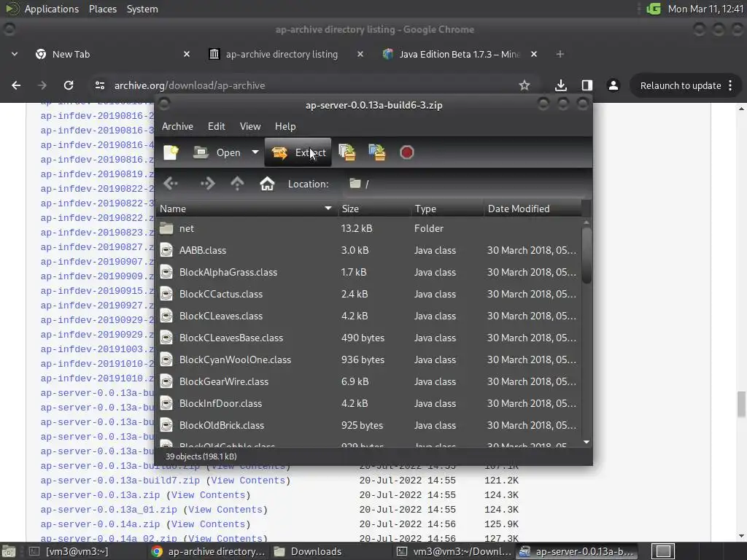View Contents of ap-server-0.0.13a-build7.zip
The height and width of the screenshot is (560, 747).
coord(248,481)
